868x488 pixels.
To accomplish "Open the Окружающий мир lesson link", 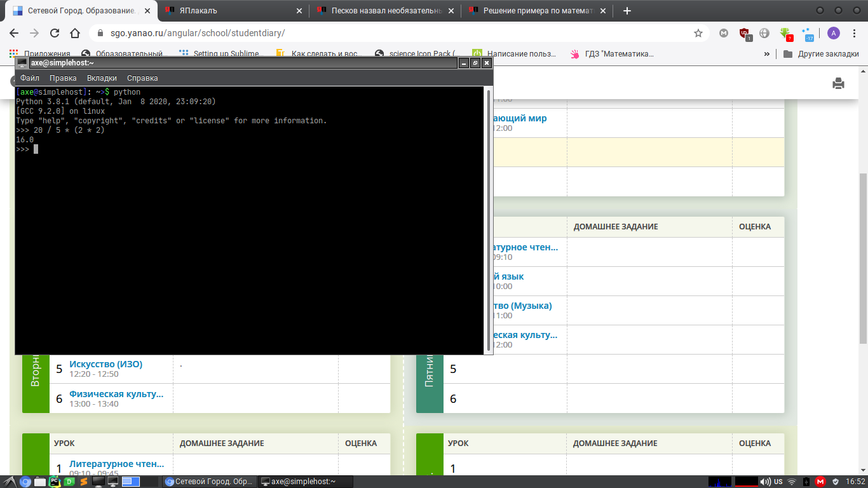I will [x=520, y=118].
